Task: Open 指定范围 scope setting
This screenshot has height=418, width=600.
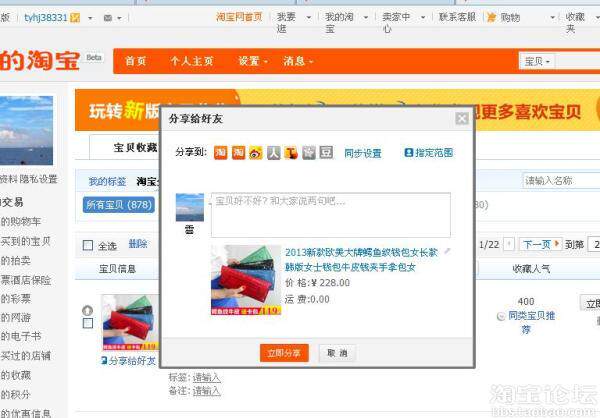Action: coord(429,153)
